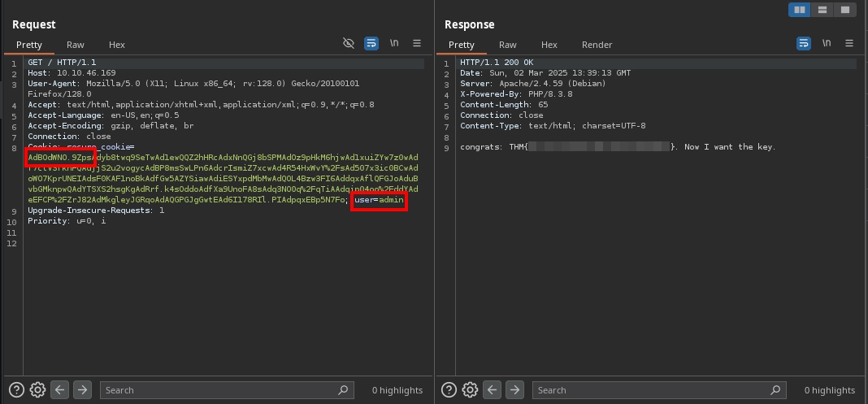The height and width of the screenshot is (404, 868).
Task: Open Response search settings gear
Action: click(x=469, y=390)
